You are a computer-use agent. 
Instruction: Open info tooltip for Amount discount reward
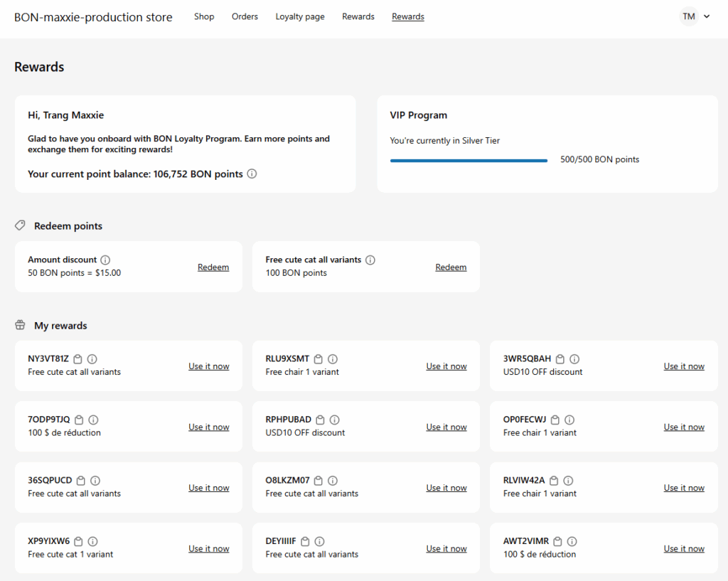click(105, 260)
